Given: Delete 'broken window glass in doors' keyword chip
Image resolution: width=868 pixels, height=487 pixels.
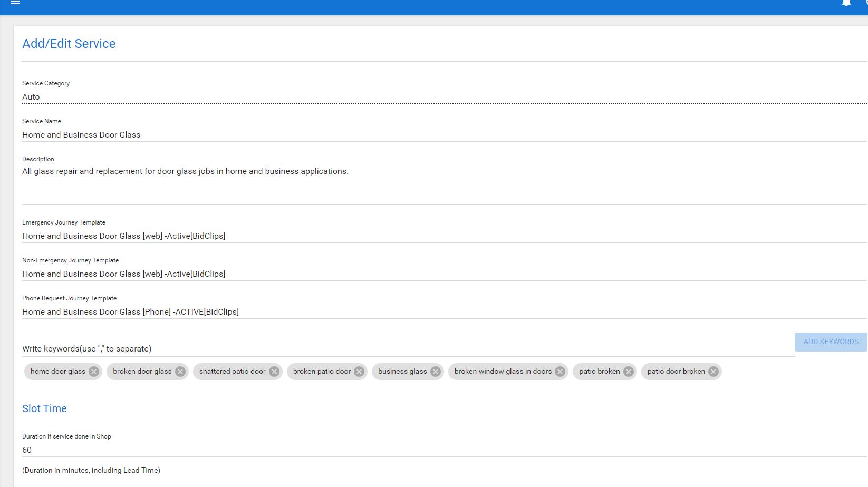Looking at the screenshot, I should (x=560, y=372).
